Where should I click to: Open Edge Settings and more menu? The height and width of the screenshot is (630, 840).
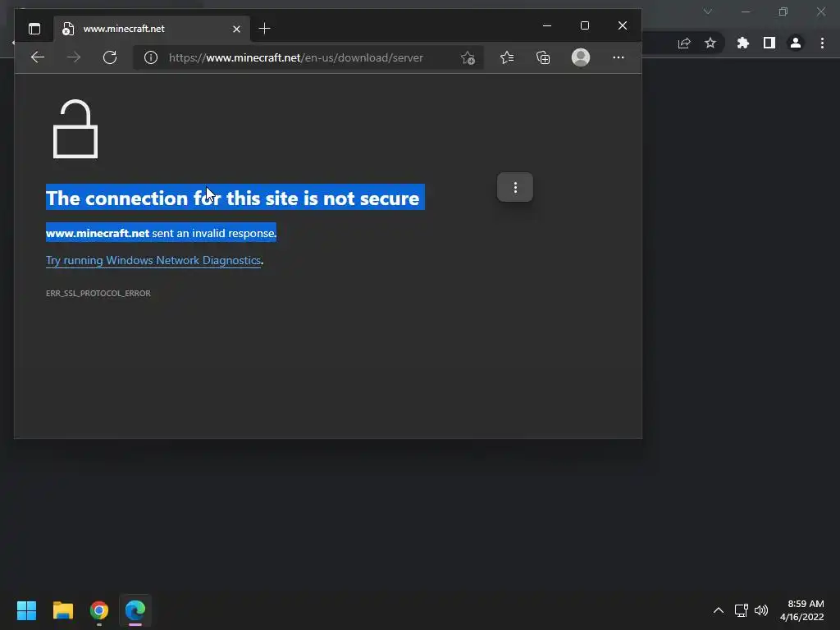pyautogui.click(x=619, y=57)
